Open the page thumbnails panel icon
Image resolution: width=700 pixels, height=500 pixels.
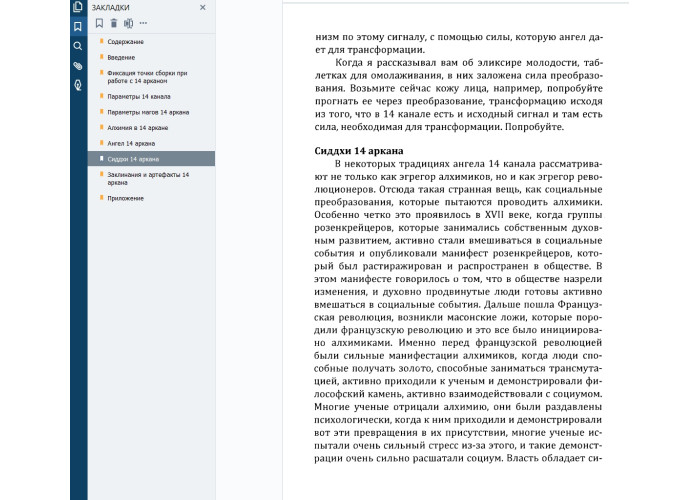click(77, 7)
